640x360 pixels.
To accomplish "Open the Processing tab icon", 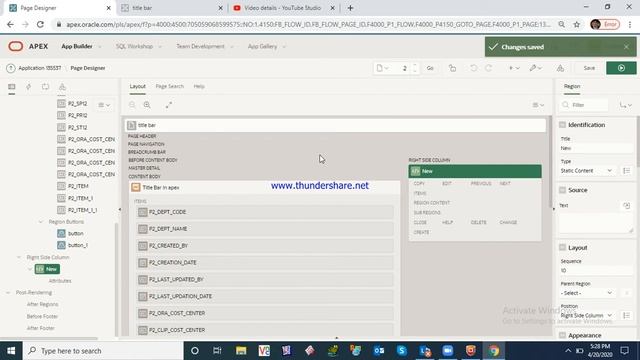I will click(x=45, y=87).
